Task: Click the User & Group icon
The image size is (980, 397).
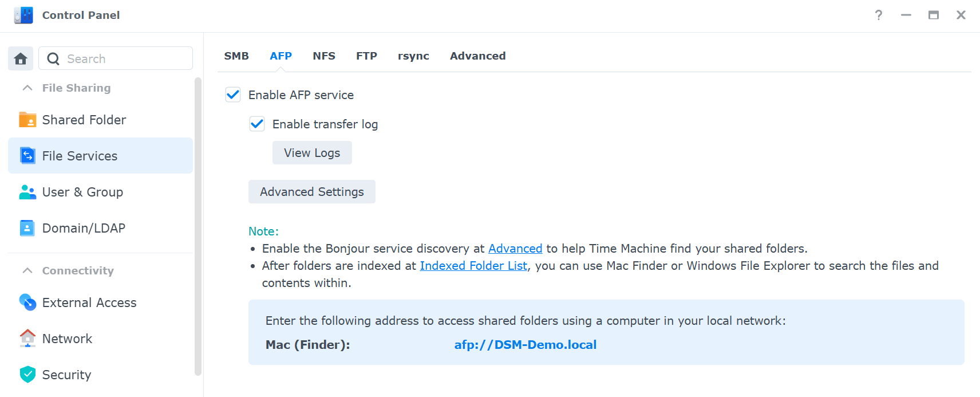Action: coord(27,192)
